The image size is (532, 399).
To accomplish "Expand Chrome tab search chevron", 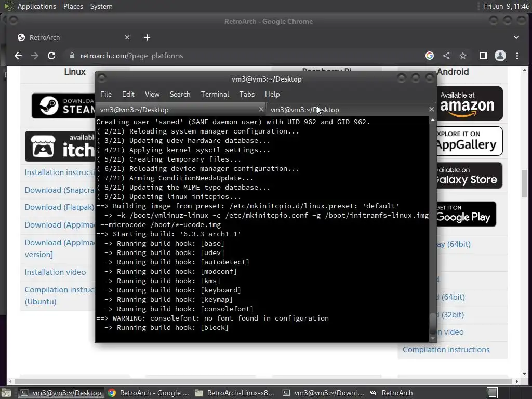I will [516, 37].
